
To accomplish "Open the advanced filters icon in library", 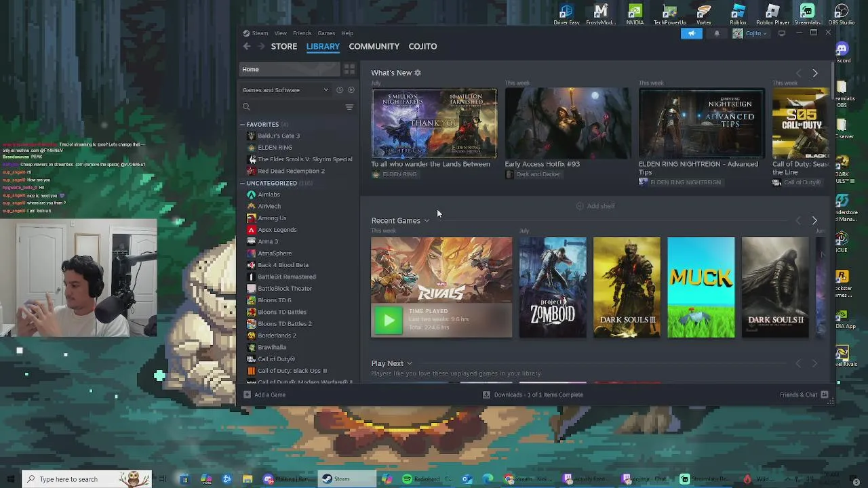I will coord(349,107).
